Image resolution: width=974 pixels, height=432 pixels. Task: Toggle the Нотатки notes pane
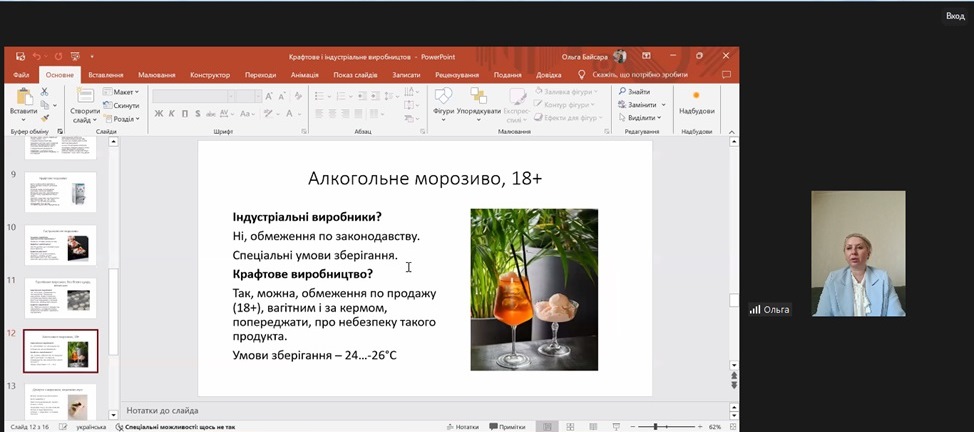tap(462, 427)
